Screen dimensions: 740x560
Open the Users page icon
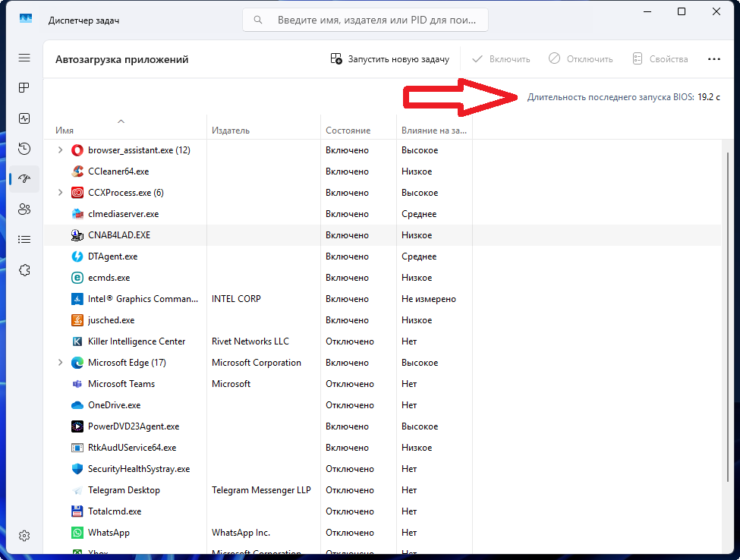24,209
